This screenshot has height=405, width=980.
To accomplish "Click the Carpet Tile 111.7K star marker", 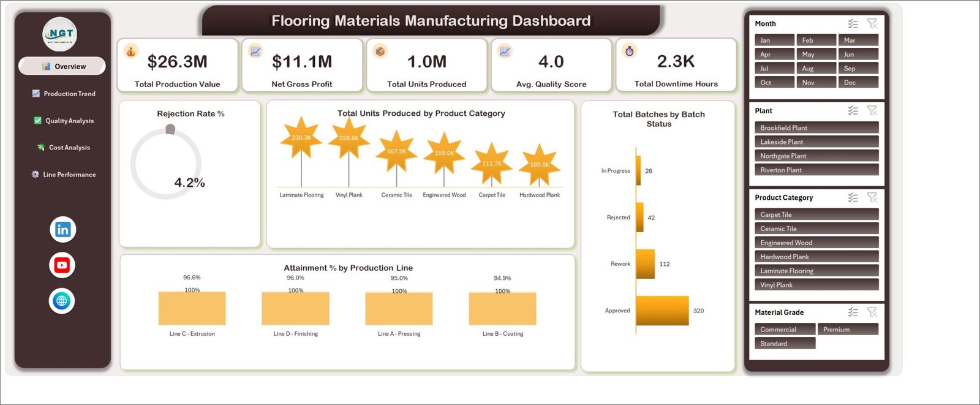I will tap(492, 164).
